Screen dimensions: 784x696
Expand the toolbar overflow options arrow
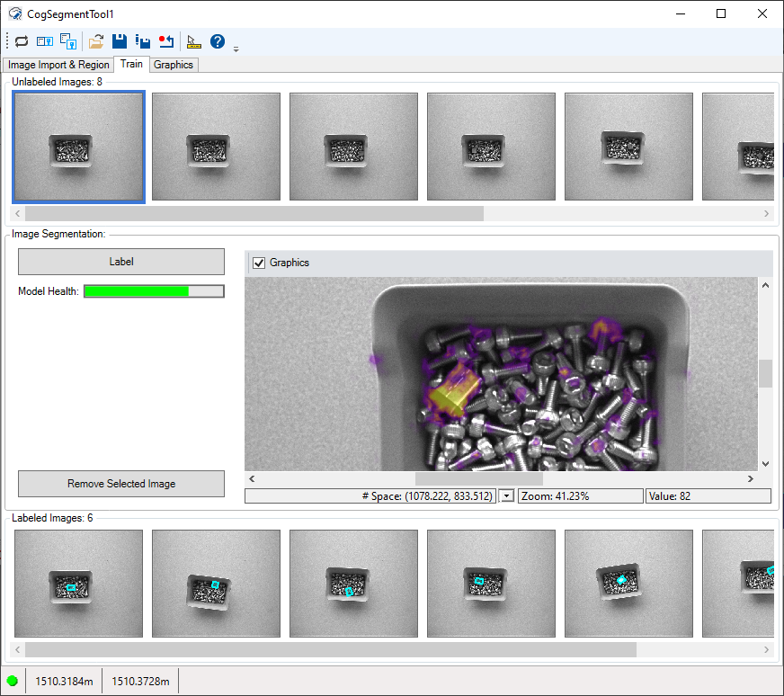(236, 49)
